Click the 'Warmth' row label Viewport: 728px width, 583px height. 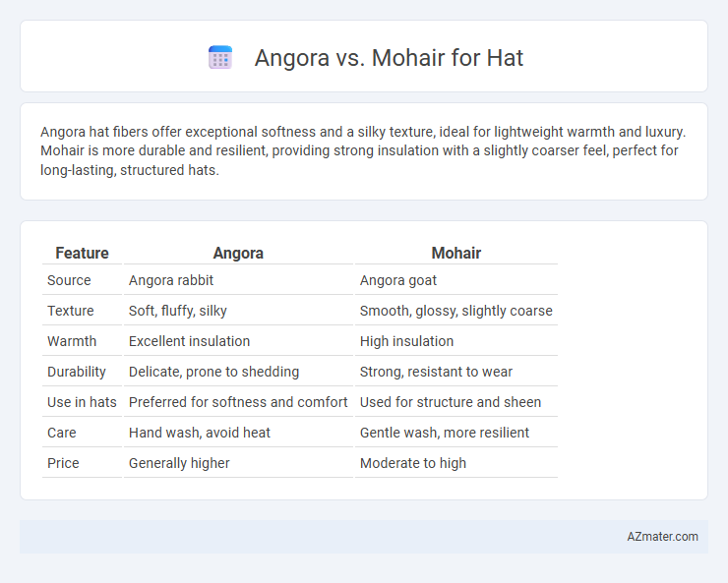(x=72, y=341)
